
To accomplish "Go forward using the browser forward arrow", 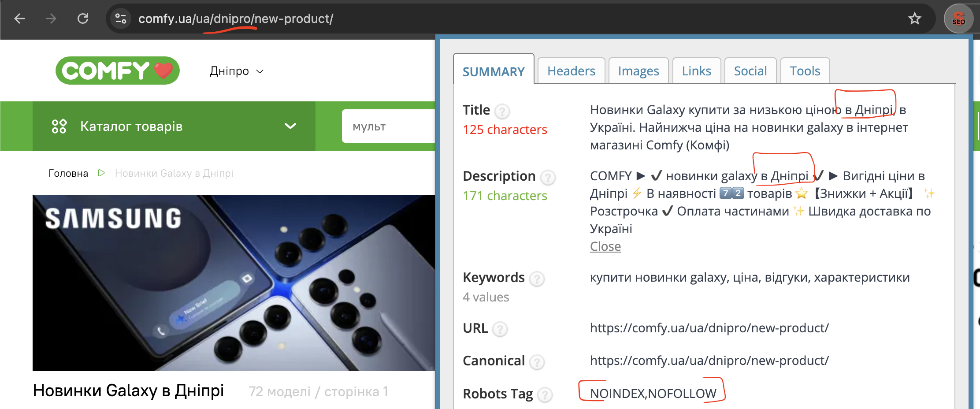I will coord(51,19).
